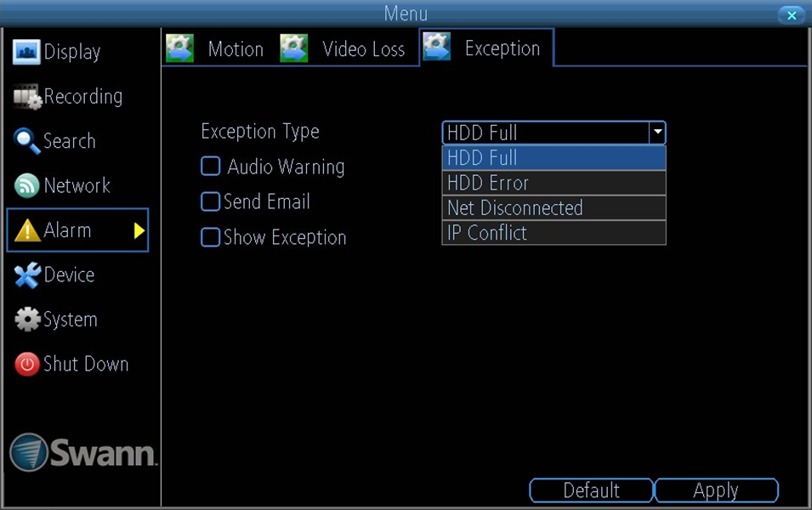Select the Search magnifying glass icon

pyautogui.click(x=27, y=142)
